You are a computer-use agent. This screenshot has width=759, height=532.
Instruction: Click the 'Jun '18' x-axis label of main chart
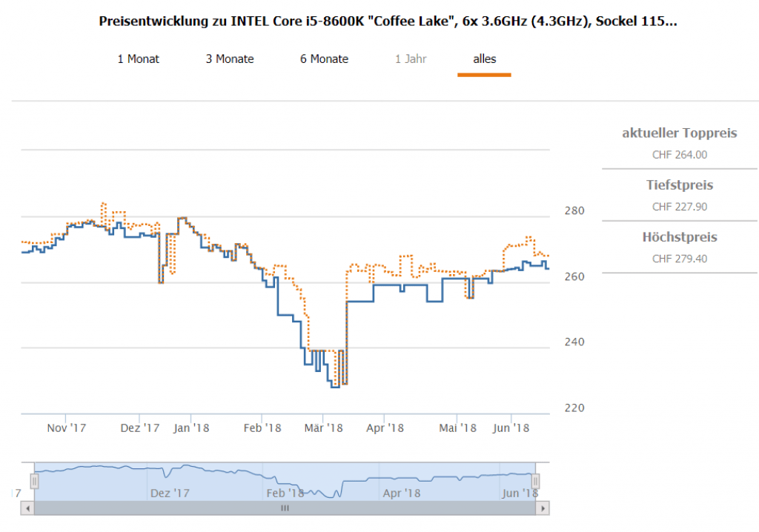(x=511, y=428)
